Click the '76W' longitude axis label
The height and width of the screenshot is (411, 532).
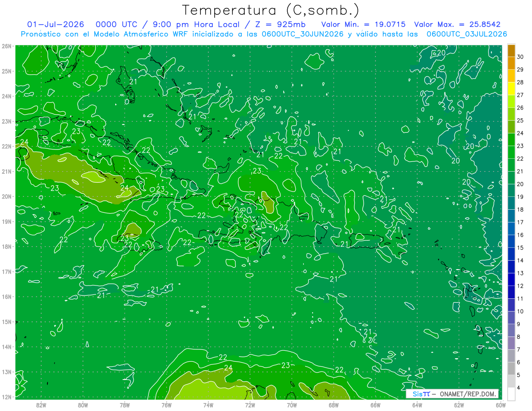(167, 405)
